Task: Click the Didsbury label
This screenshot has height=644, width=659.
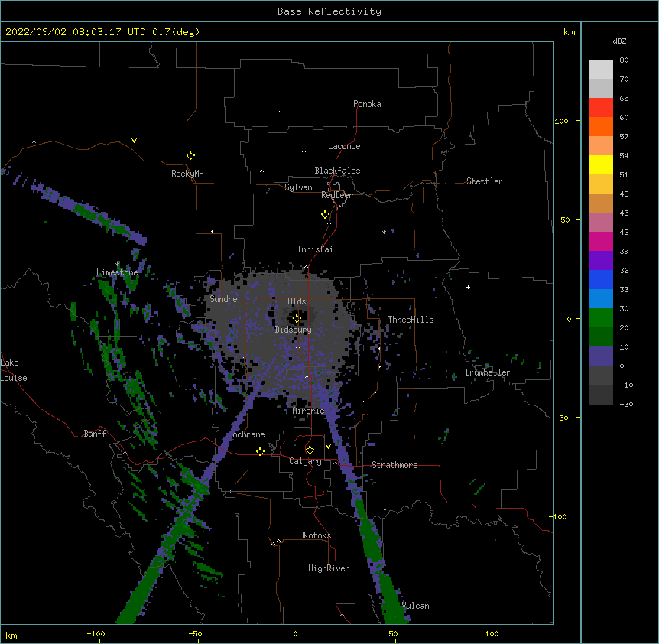Action: click(x=294, y=330)
